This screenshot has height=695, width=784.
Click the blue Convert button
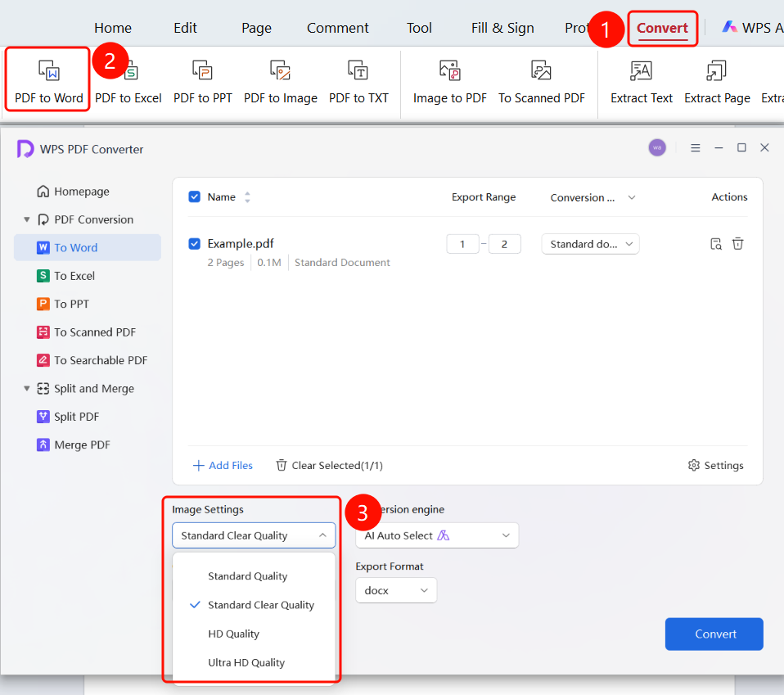click(714, 634)
